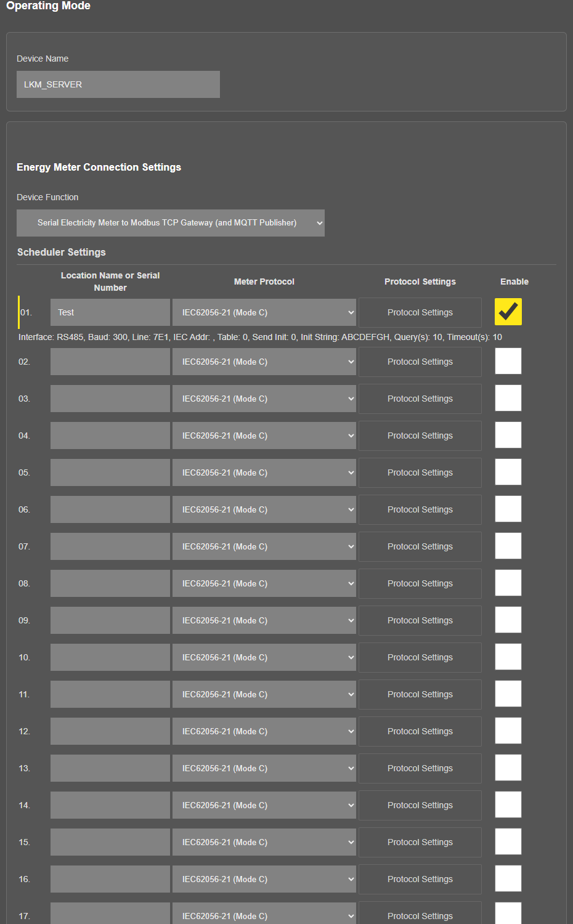This screenshot has height=924, width=573.
Task: Open Protocol Settings for row 08
Action: (420, 583)
